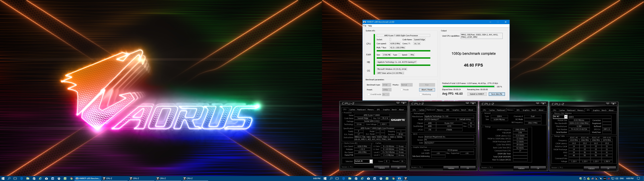Open Task View on the right monitor's taskbar
The height and width of the screenshot is (181, 644).
coord(337,178)
